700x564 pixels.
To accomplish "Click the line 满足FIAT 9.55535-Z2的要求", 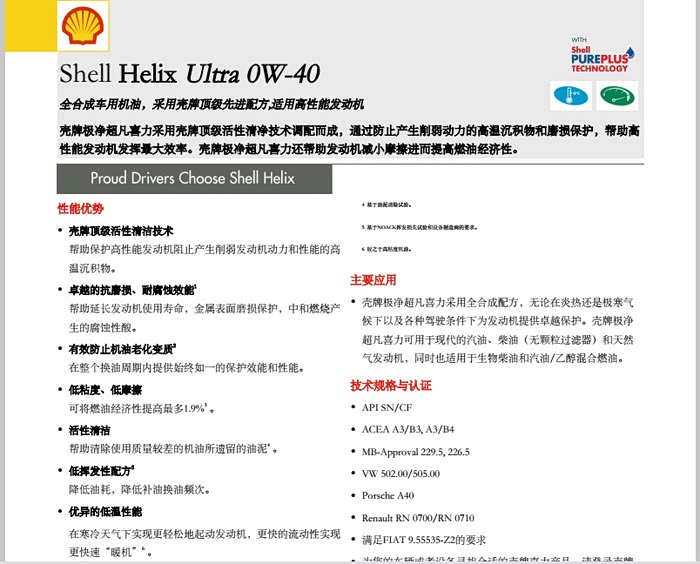I will point(424,540).
